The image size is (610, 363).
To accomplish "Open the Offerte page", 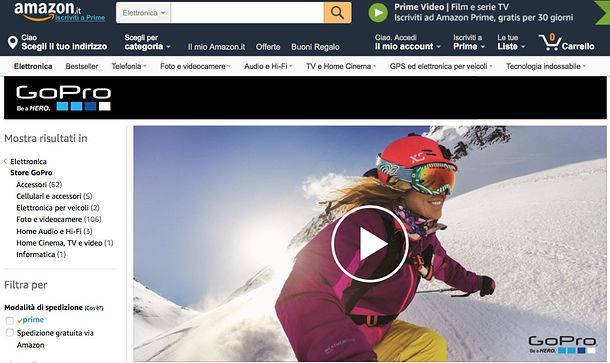I will [268, 47].
